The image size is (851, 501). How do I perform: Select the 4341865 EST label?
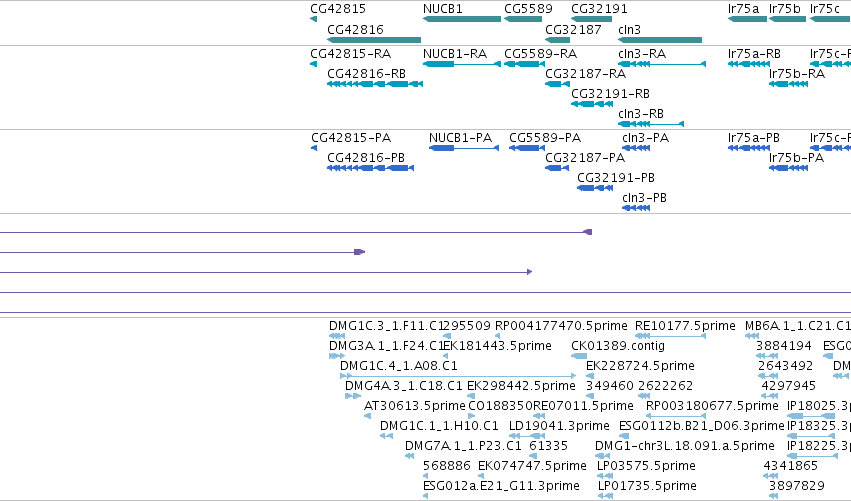click(x=790, y=466)
